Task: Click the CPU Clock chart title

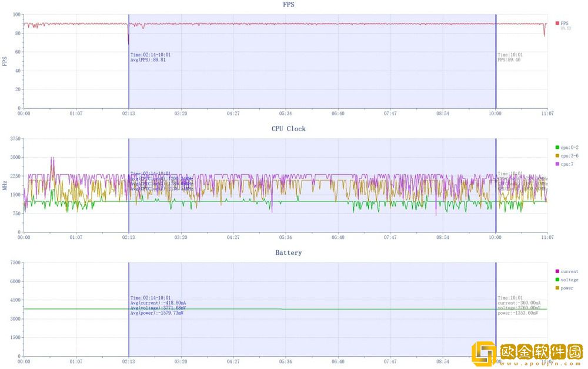Action: tap(288, 128)
